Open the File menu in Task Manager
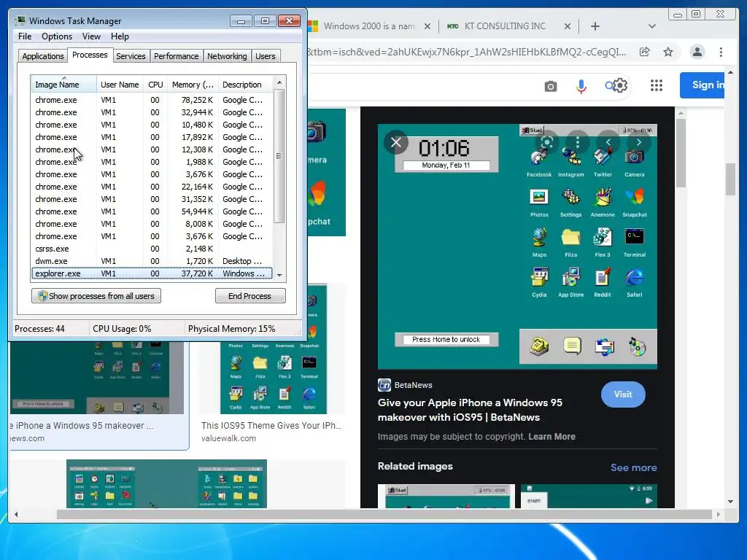The image size is (747, 560). pyautogui.click(x=25, y=36)
